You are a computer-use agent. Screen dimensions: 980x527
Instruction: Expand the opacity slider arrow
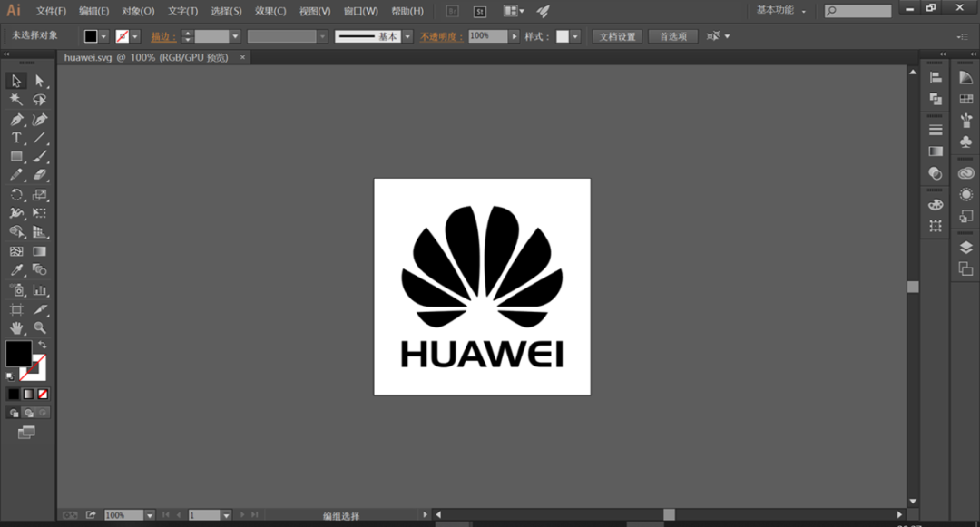click(x=514, y=36)
